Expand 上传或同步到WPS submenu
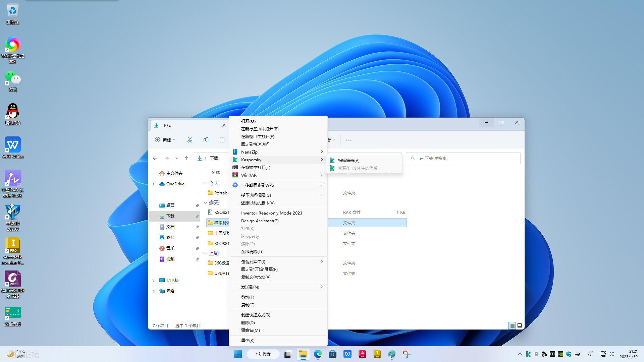 click(278, 185)
